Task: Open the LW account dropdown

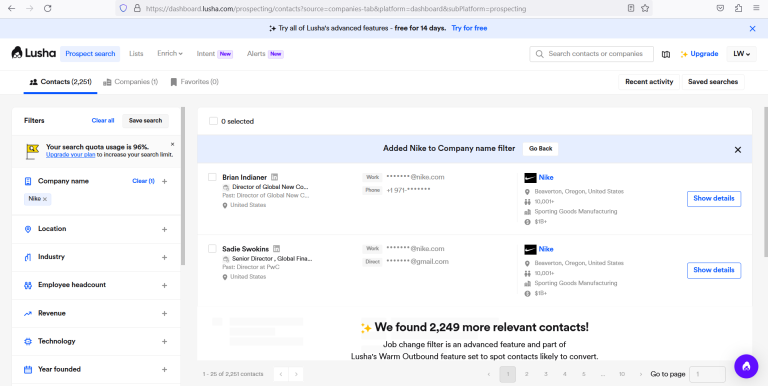Action: pos(742,54)
